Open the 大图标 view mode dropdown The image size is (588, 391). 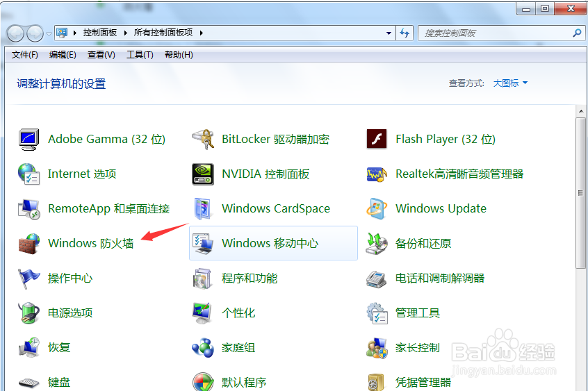pyautogui.click(x=510, y=83)
